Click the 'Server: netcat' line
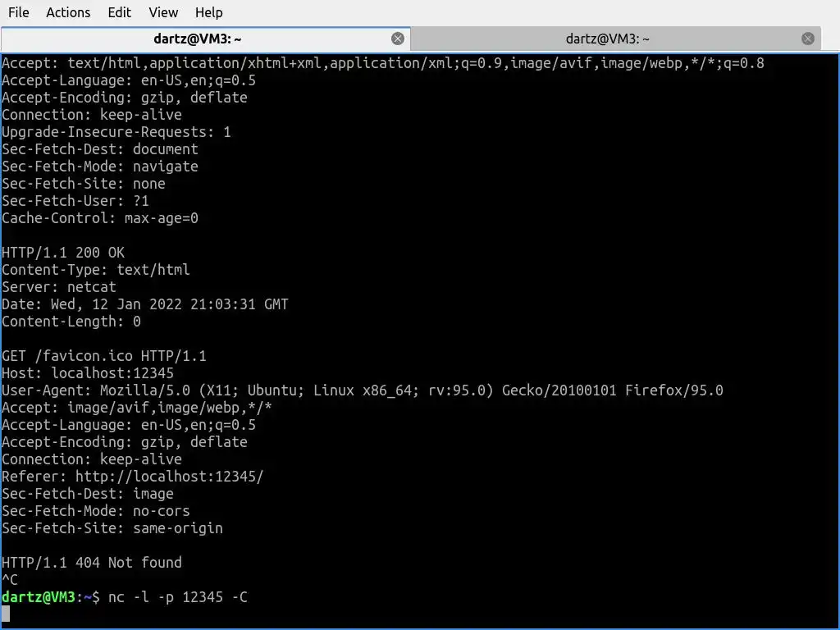 [59, 286]
